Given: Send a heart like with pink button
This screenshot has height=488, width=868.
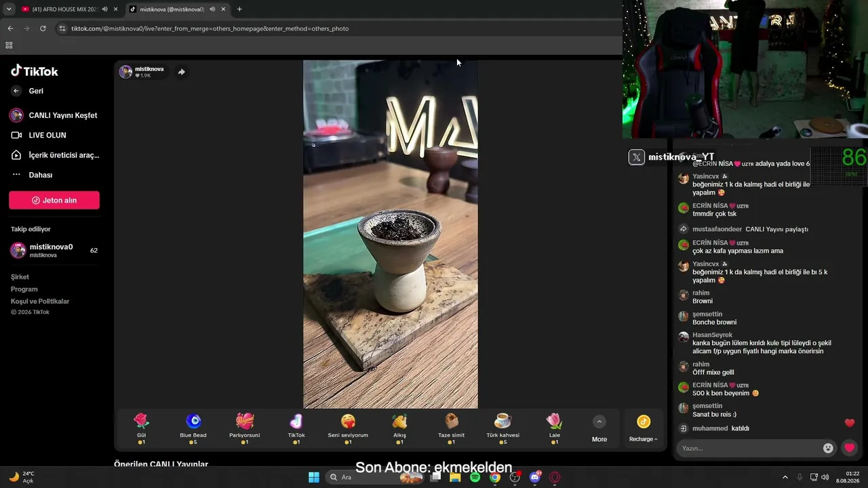Looking at the screenshot, I should 849,448.
